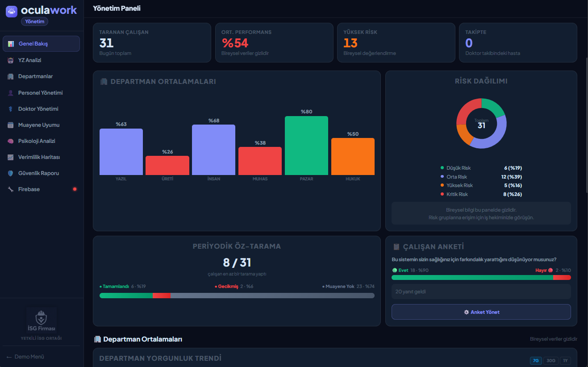Click the YZ Analizi robot icon

tap(11, 60)
